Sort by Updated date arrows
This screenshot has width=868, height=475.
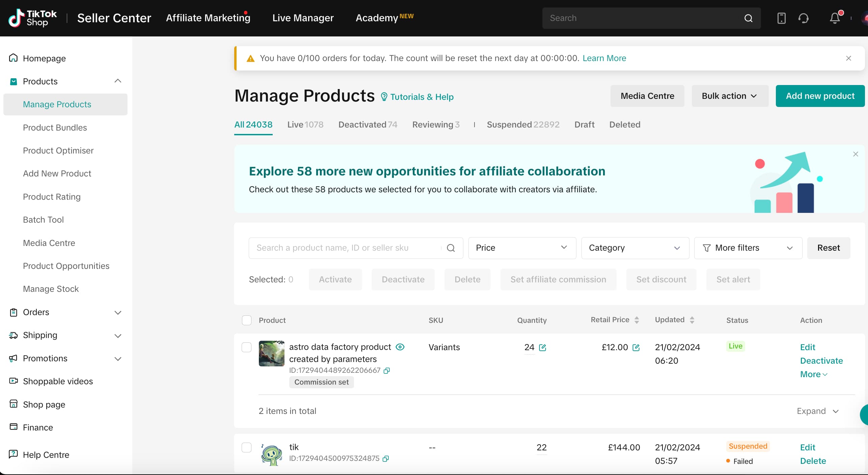click(x=692, y=320)
